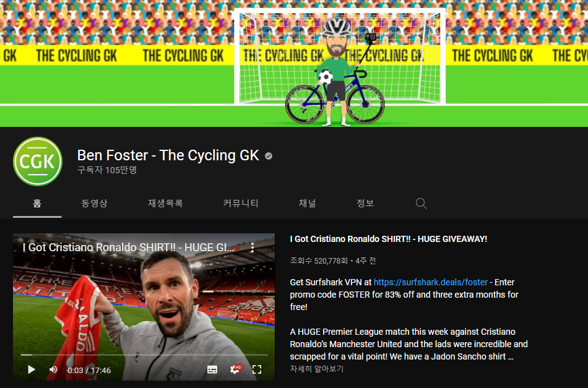The width and height of the screenshot is (588, 388).
Task: Select the 채널 tab
Action: point(307,203)
